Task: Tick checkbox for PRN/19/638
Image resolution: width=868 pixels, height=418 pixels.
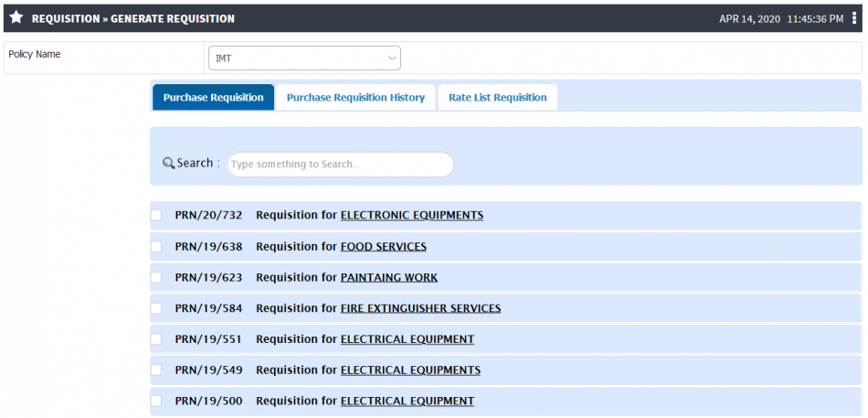Action: [156, 246]
